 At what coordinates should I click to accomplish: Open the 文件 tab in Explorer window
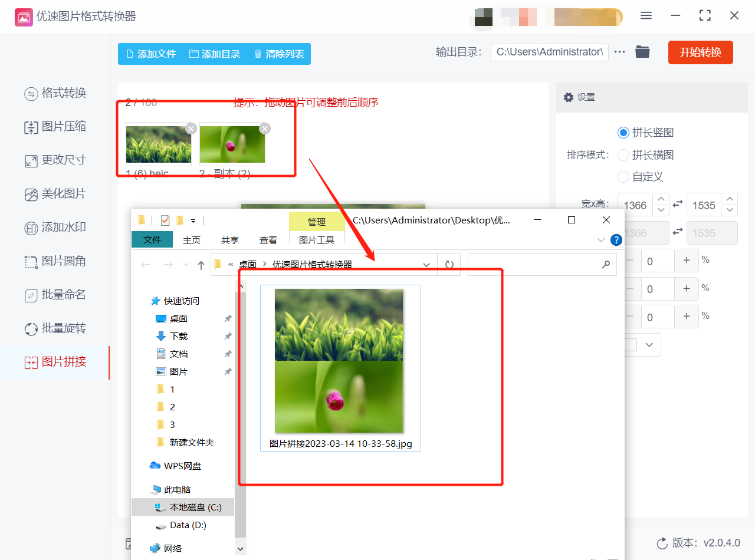tap(152, 240)
